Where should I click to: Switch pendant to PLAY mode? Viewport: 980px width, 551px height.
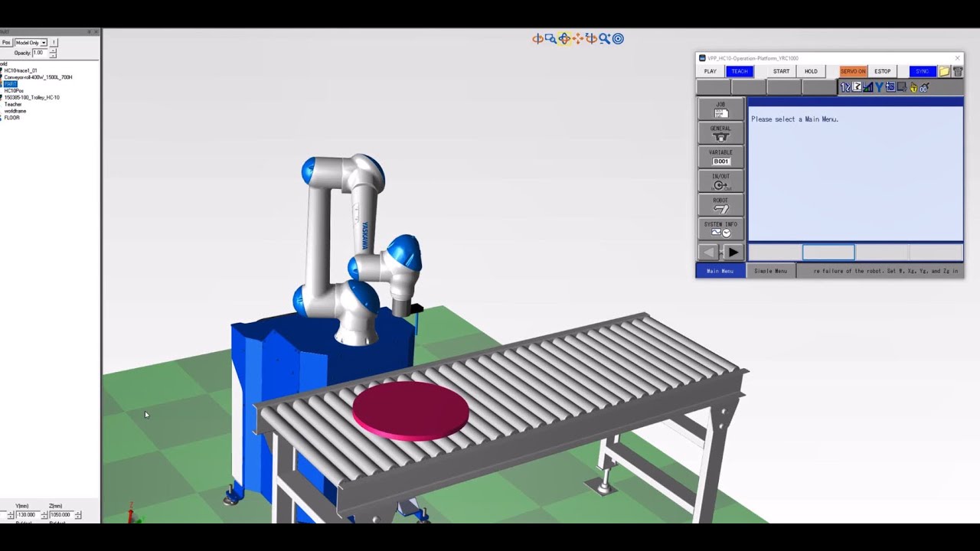[710, 71]
